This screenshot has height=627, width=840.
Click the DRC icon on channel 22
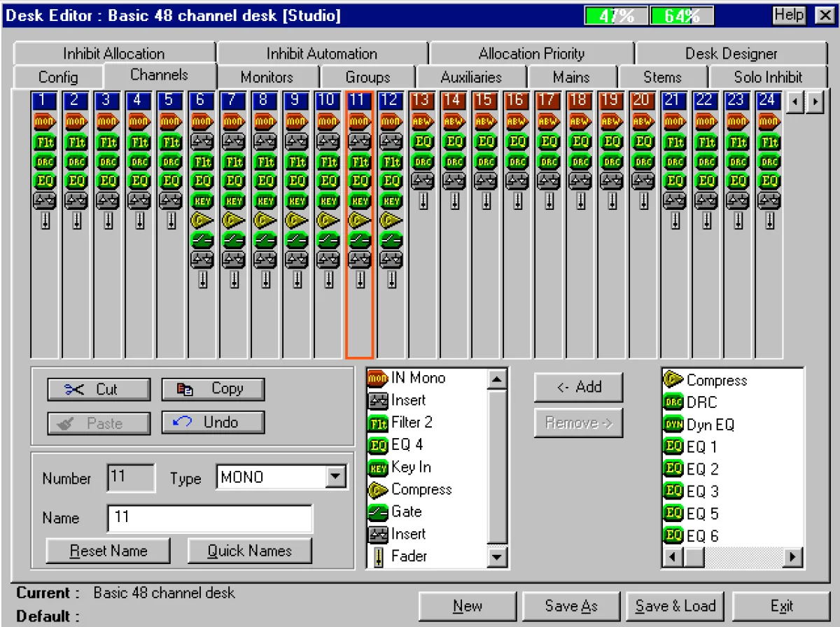pos(706,162)
